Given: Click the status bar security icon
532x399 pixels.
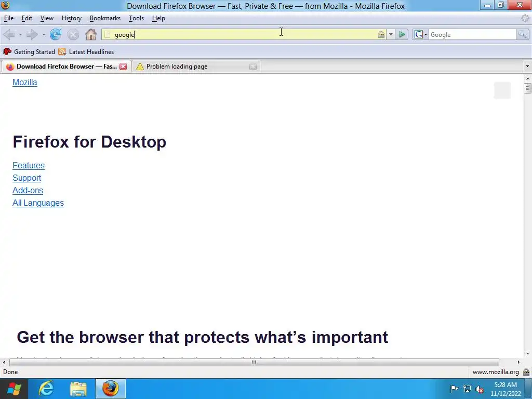Looking at the screenshot, I should point(526,372).
